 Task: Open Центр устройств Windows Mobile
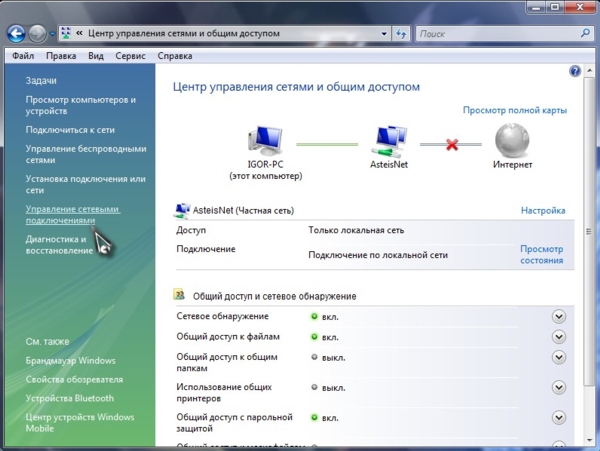tap(80, 423)
